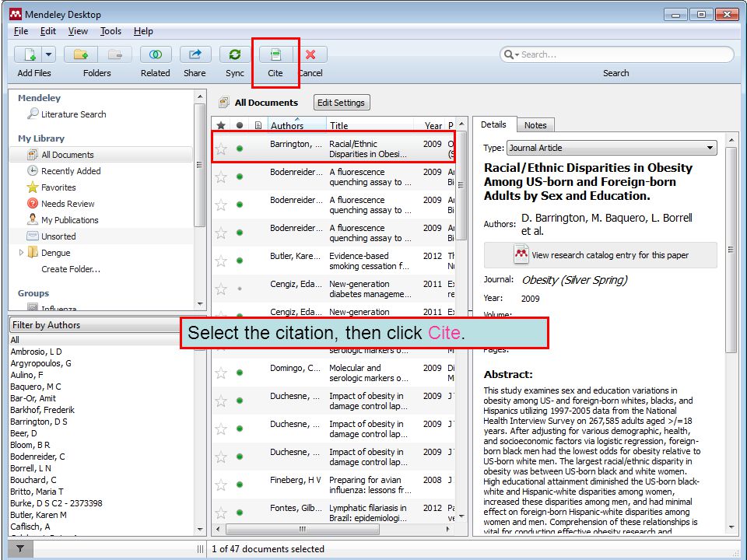This screenshot has height=560, width=747.
Task: Sort by the favorites star column header
Action: (221, 125)
